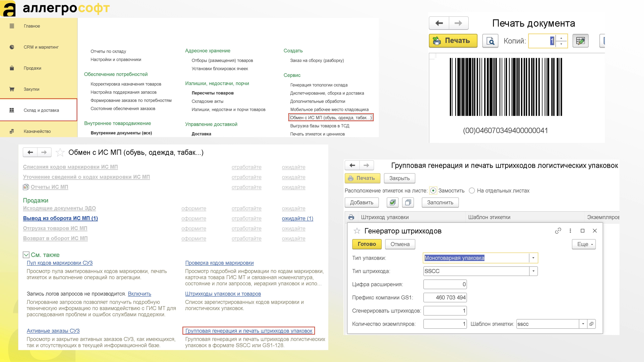Open Печать этикеток и ценников

coord(317,134)
